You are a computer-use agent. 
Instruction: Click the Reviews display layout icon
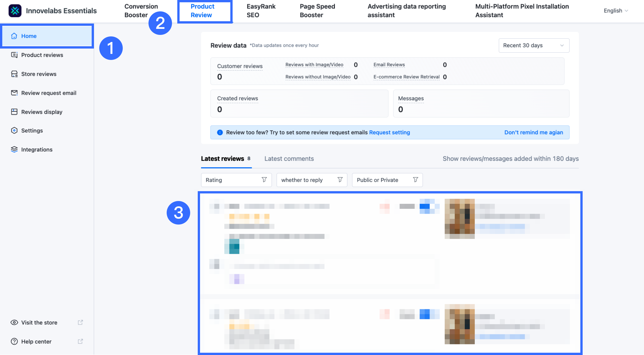pyautogui.click(x=14, y=112)
